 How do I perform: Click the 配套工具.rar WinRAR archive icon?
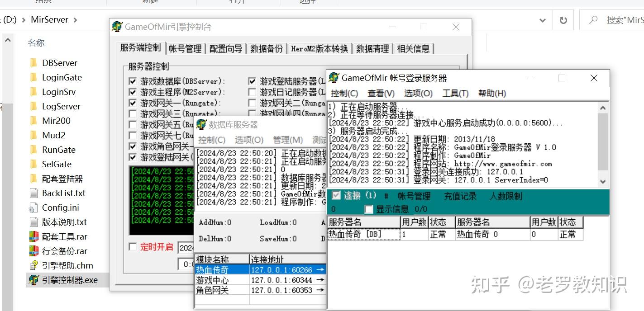coord(33,236)
